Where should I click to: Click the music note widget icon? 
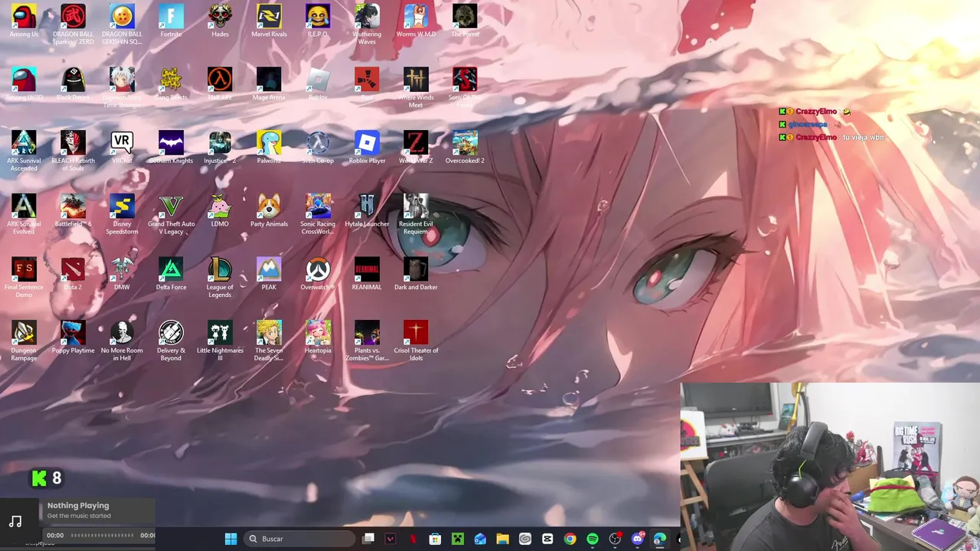(x=15, y=521)
